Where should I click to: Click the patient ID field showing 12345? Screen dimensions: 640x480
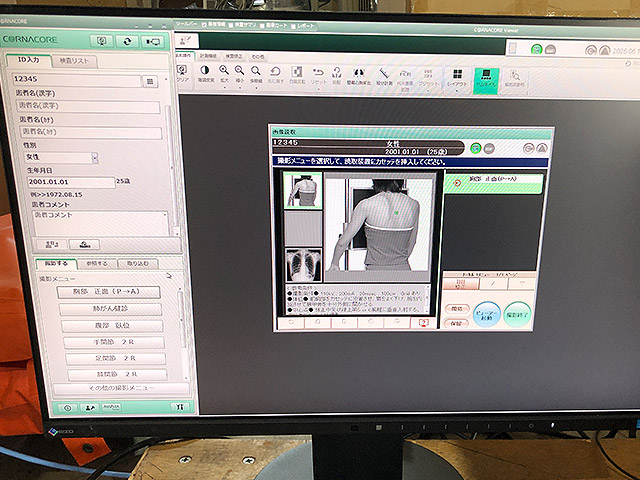pyautogui.click(x=76, y=80)
